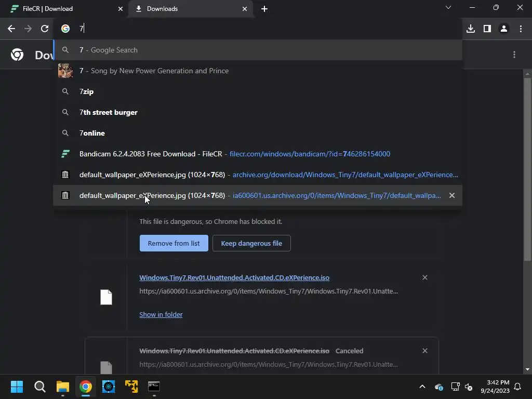Click the canceled ia800601 download URL text

point(269,364)
